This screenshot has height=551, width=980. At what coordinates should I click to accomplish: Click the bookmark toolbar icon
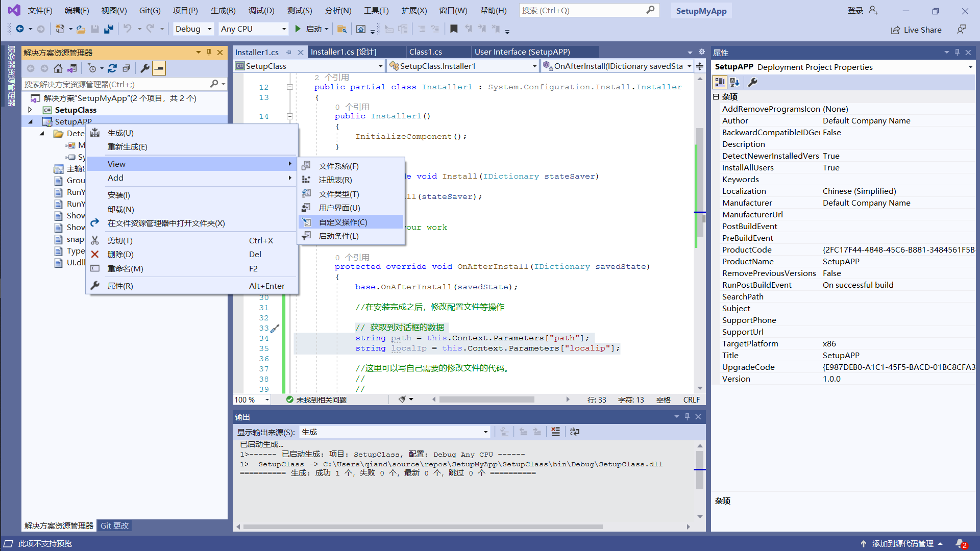coord(454,29)
